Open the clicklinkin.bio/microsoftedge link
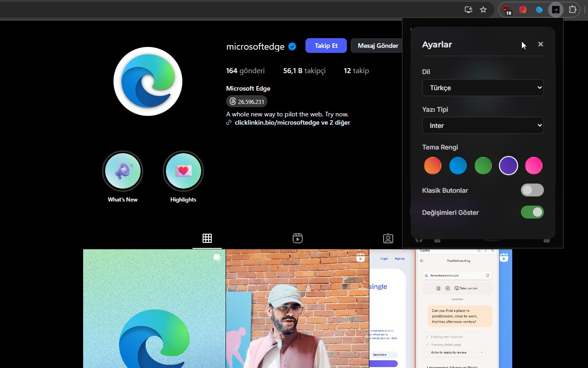Image resolution: width=588 pixels, height=368 pixels. [292, 123]
